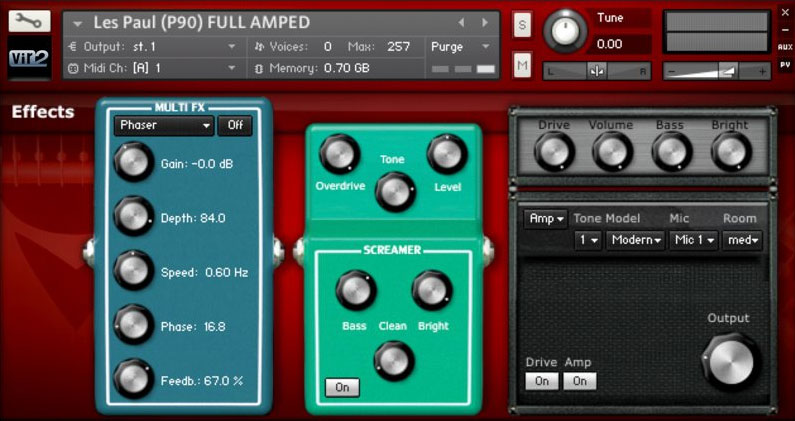The width and height of the screenshot is (795, 421).
Task: Open instrument options with wrench icon
Action: (29, 21)
